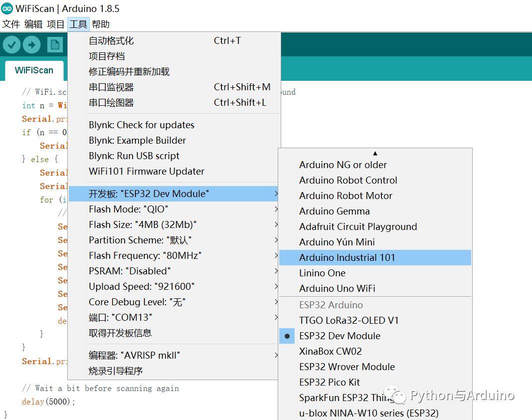Select SparkFun ESP32 Thing board
The width and height of the screenshot is (532, 420).
375,398
